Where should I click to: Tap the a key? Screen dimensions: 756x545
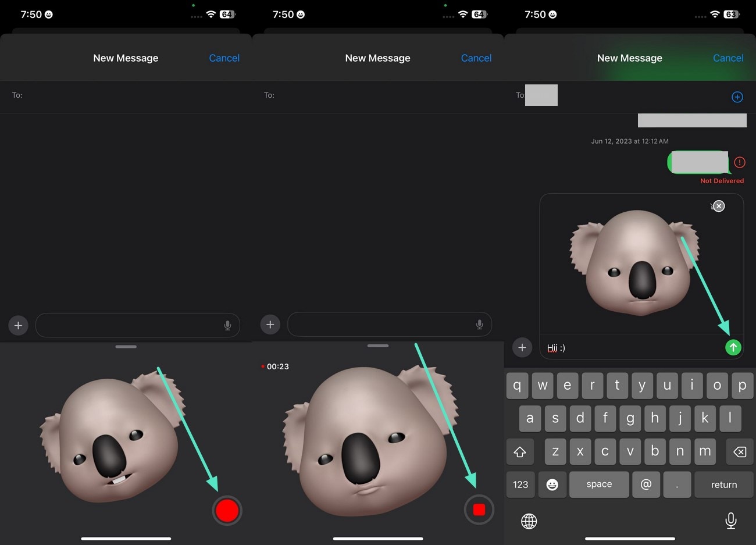point(530,418)
